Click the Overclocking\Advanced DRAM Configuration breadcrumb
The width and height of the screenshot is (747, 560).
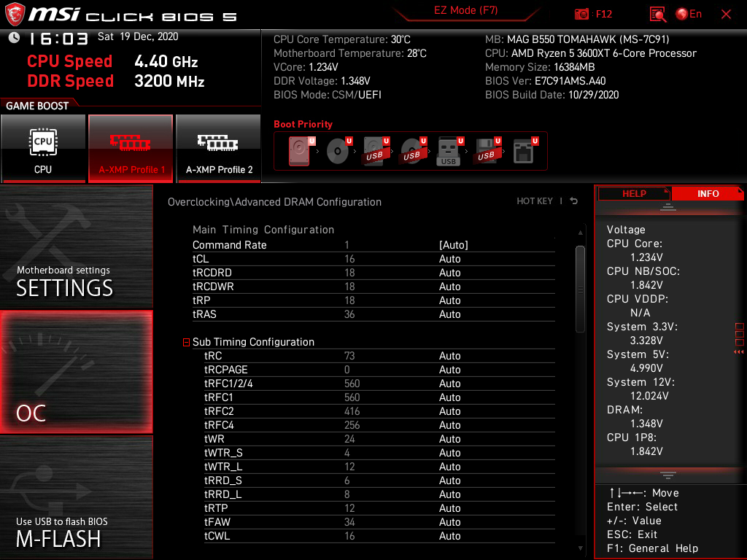274,202
